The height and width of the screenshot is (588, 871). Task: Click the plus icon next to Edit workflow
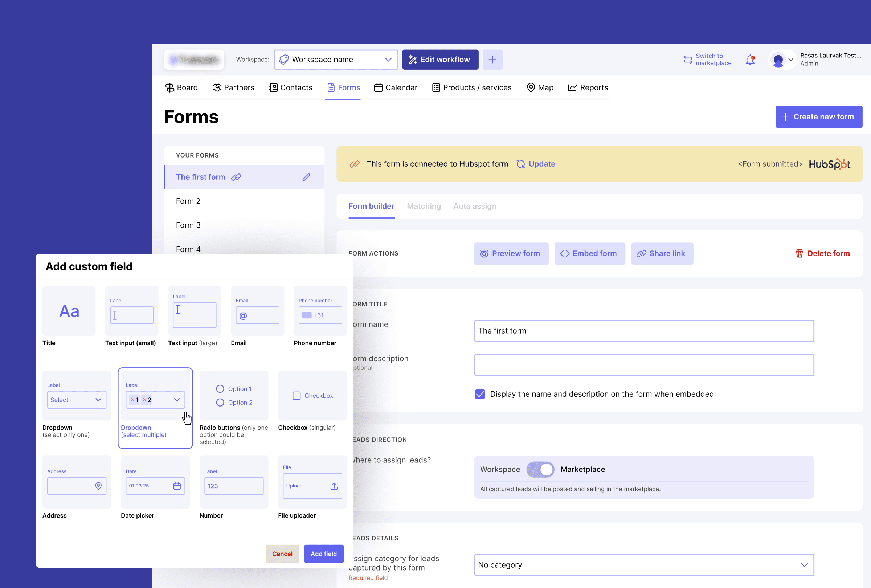[x=492, y=60]
